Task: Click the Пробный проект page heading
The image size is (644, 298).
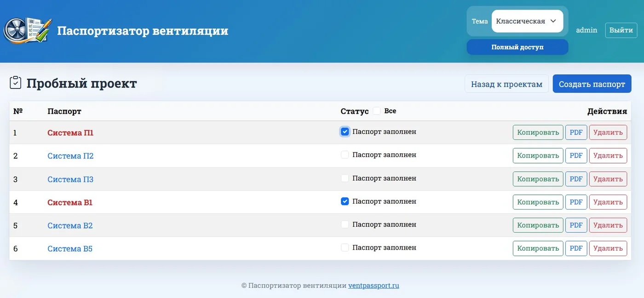Action: tap(81, 83)
